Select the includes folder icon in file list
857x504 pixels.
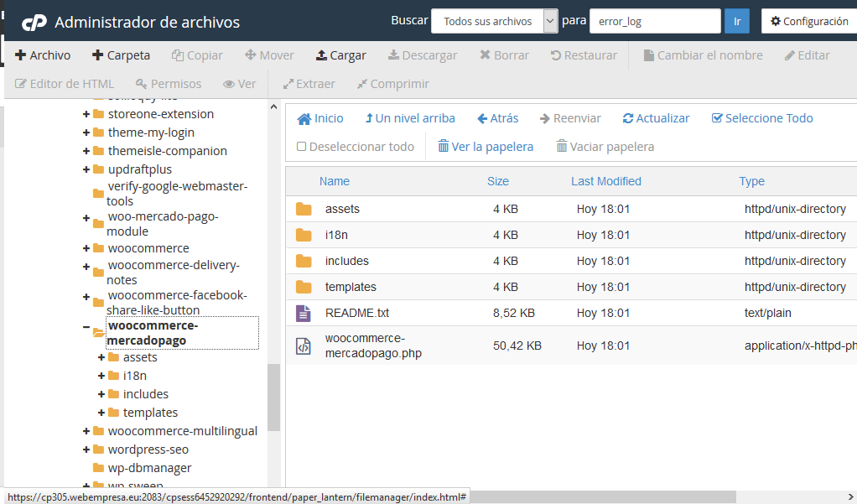click(304, 261)
